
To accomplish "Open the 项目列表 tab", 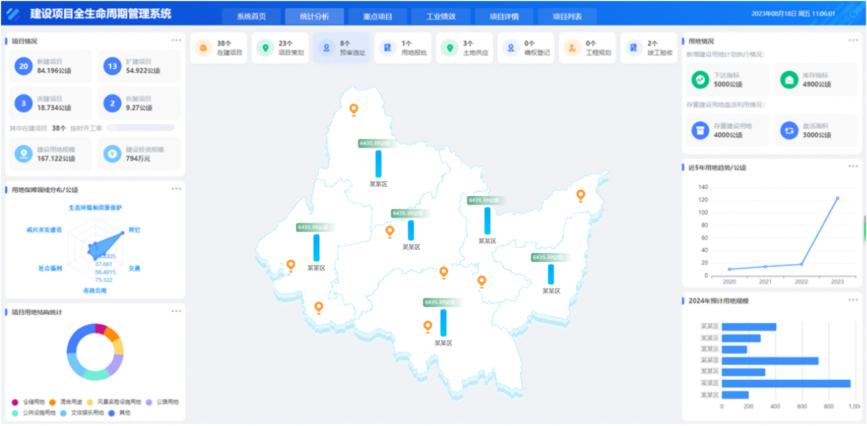I will coord(567,16).
